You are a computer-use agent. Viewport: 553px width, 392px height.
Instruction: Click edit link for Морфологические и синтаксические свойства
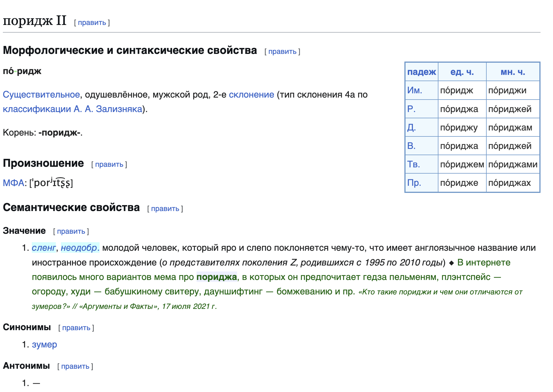point(282,52)
